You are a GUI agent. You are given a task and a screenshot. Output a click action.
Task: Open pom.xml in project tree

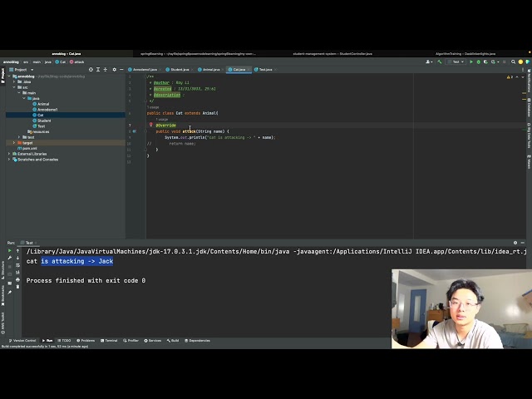click(27, 148)
